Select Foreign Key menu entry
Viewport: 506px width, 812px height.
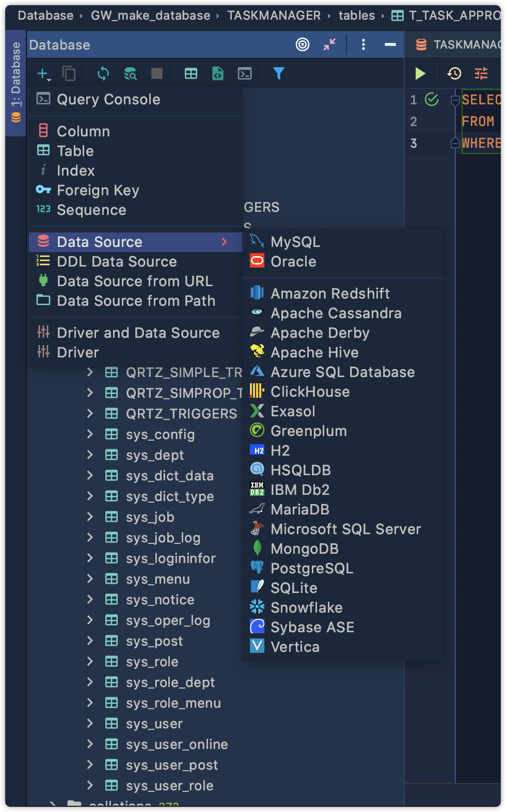pyautogui.click(x=135, y=190)
